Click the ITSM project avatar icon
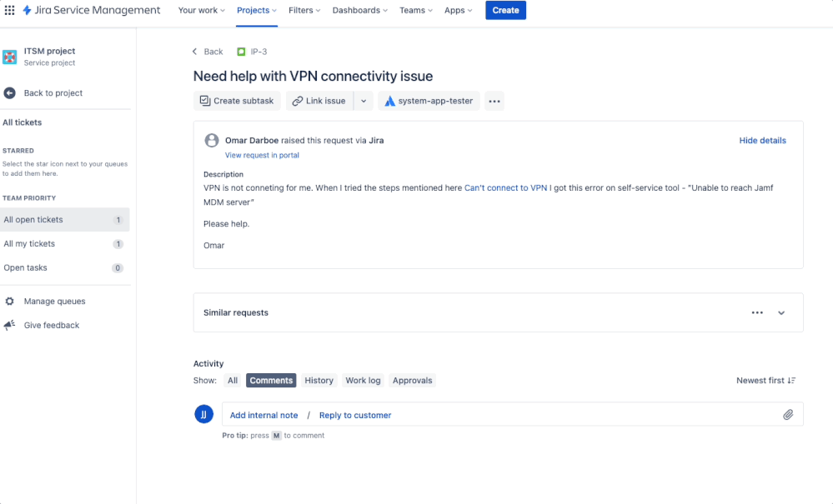Viewport: 833px width, 504px height. [x=11, y=57]
